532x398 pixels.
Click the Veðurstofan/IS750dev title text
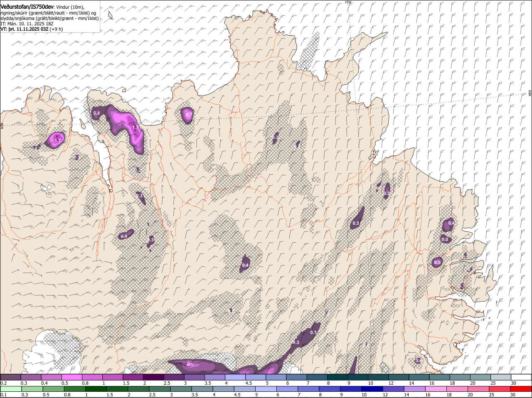(27, 6)
